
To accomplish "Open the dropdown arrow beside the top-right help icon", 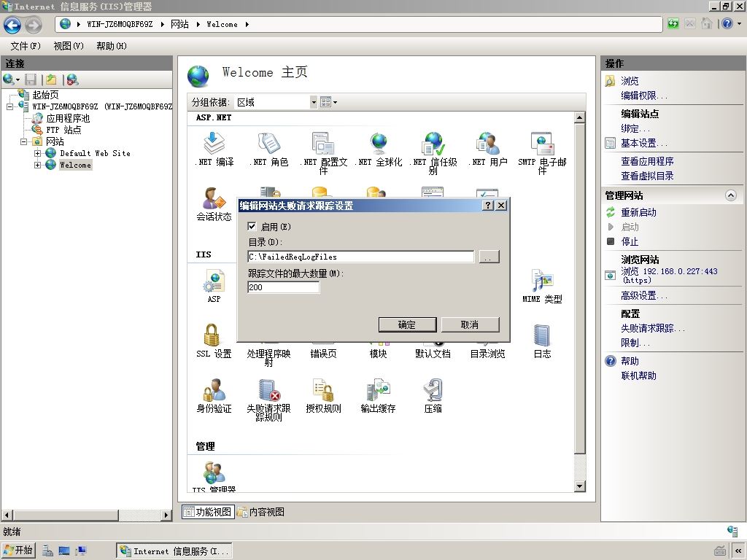I will tap(739, 24).
